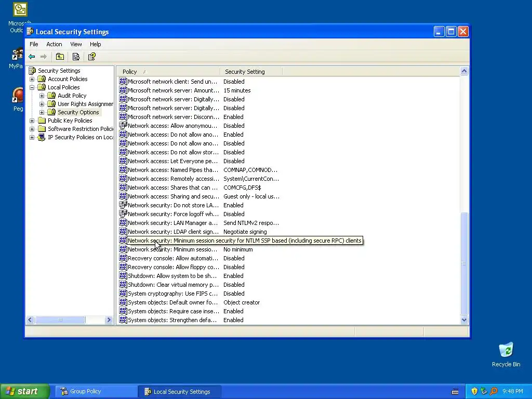This screenshot has width=532, height=399.
Task: Select 'Shutdown: Clear virtual memory p…' policy
Action: click(173, 284)
